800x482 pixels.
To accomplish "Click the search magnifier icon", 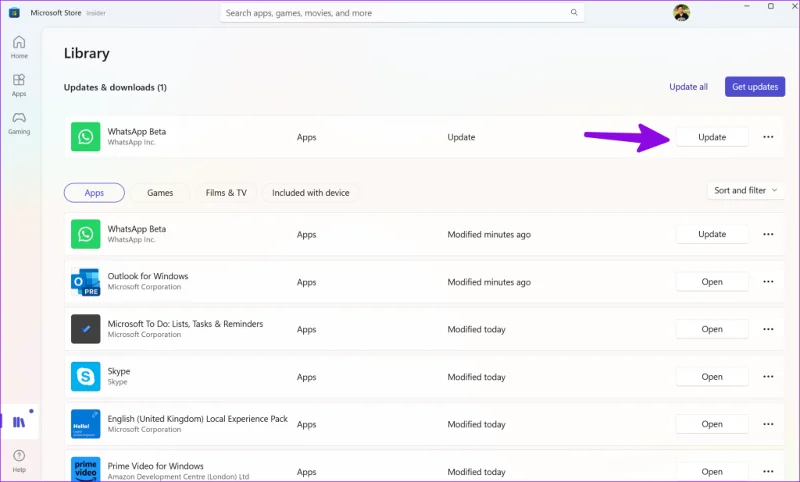I will (574, 12).
